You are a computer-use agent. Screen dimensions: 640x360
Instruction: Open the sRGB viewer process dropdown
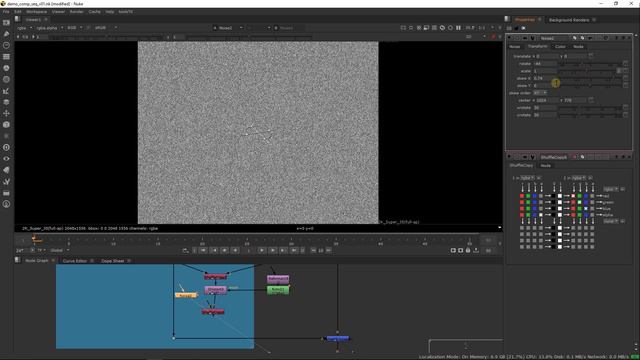(x=105, y=28)
